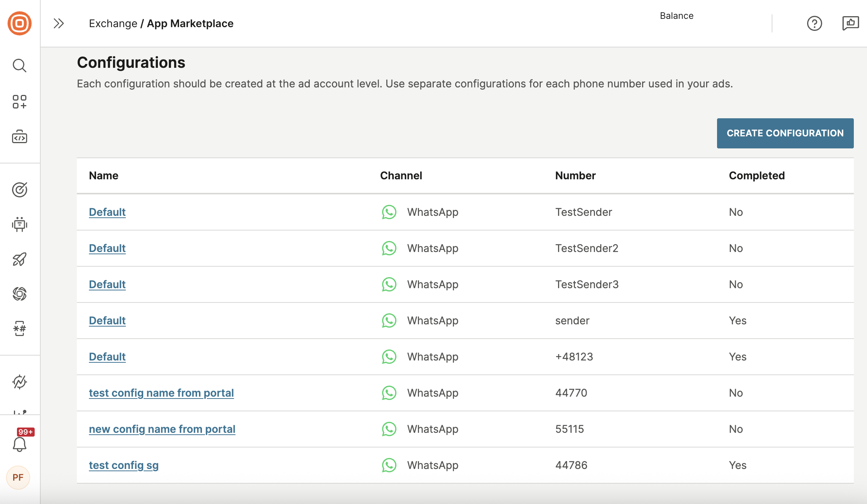
Task: Open the help question mark icon
Action: click(x=815, y=23)
